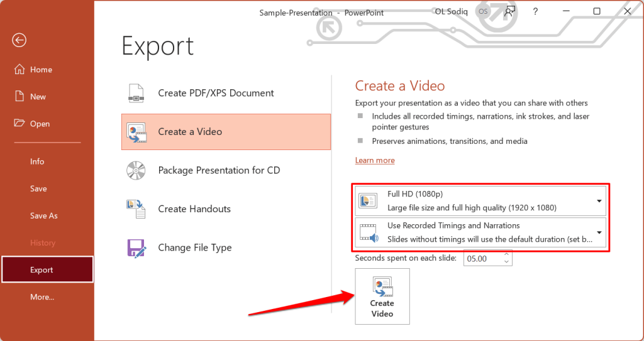Decrease seconds per slide with down arrow
The height and width of the screenshot is (341, 644).
click(506, 263)
